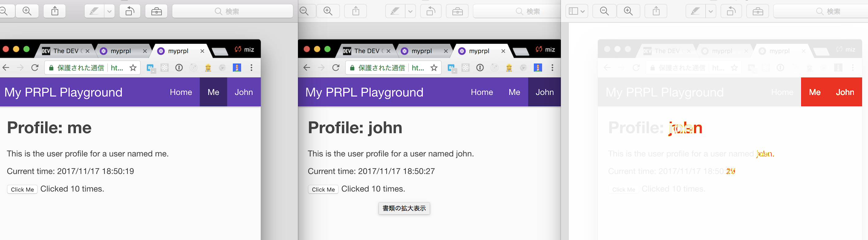Click the Click Me button on Profile: me page

pyautogui.click(x=22, y=189)
